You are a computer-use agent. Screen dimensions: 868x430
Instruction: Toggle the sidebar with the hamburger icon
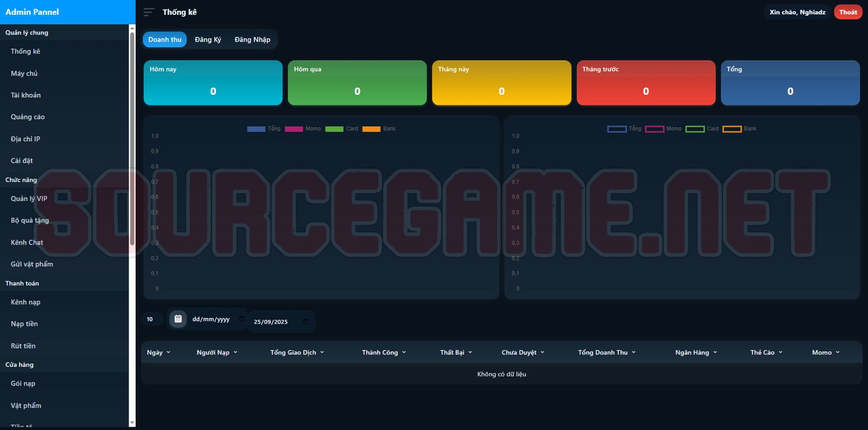point(149,12)
